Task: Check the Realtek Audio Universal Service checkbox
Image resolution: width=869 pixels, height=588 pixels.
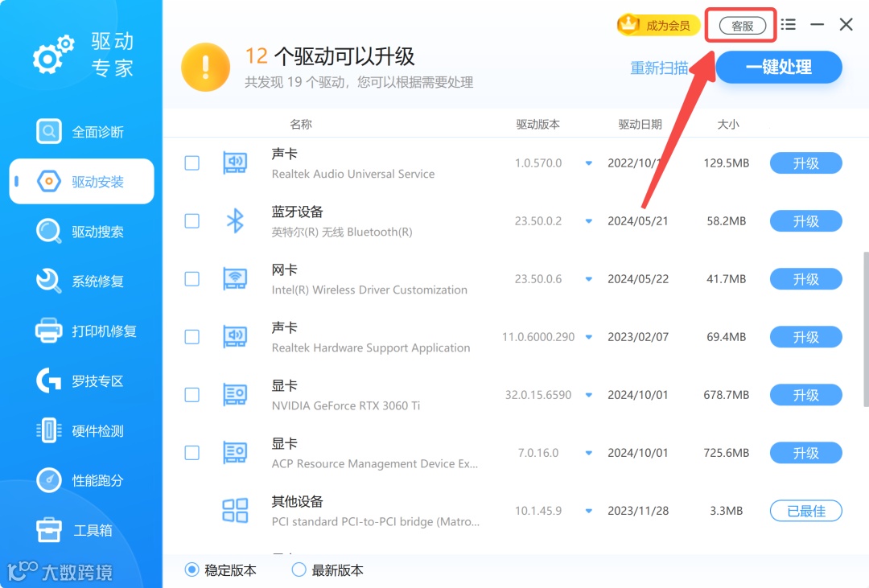Action: (x=192, y=163)
